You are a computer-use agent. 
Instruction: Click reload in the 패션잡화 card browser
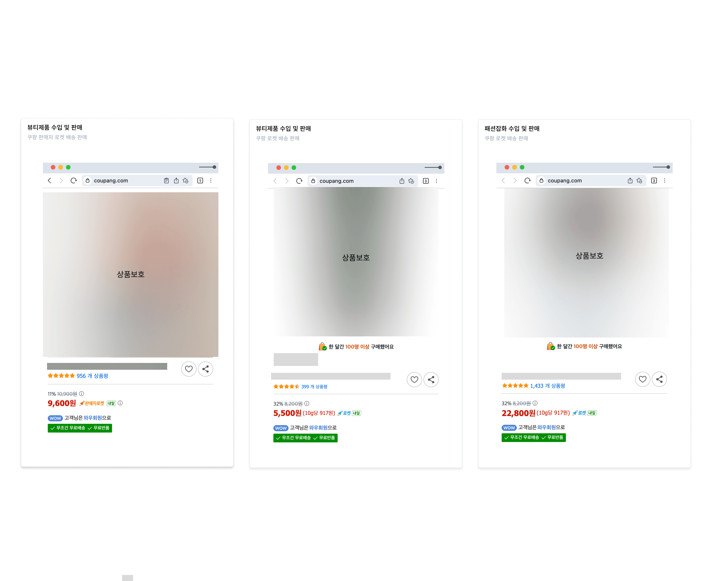tap(527, 181)
